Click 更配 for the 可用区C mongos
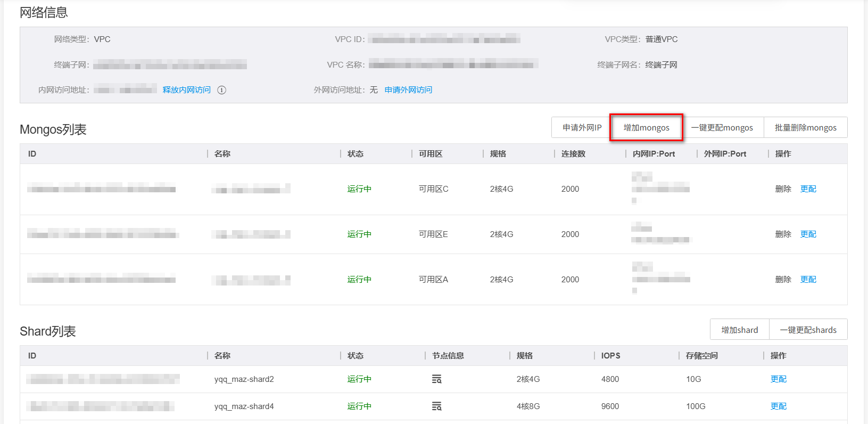 [x=808, y=189]
